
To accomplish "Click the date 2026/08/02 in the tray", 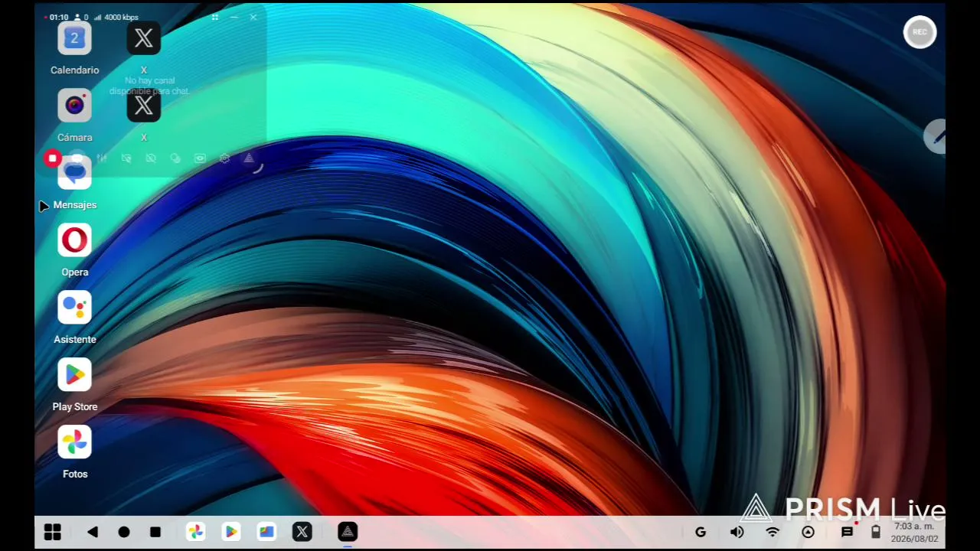I will click(914, 539).
